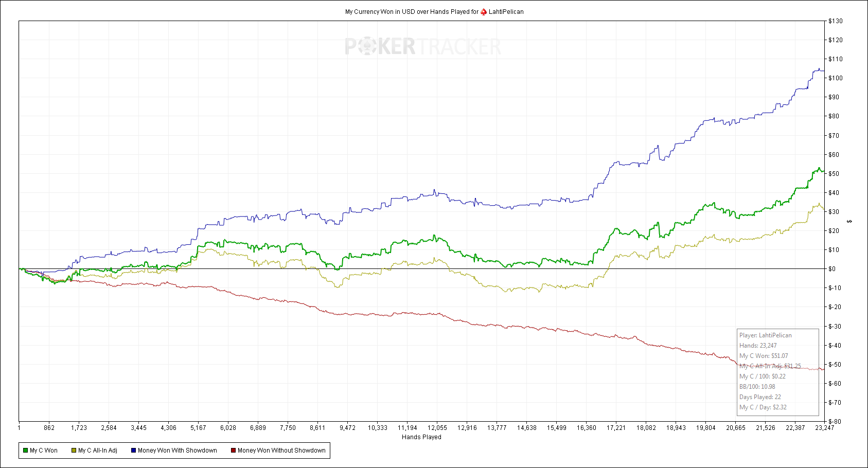Click 'Hands: 23,247' in the stats box

click(758, 346)
